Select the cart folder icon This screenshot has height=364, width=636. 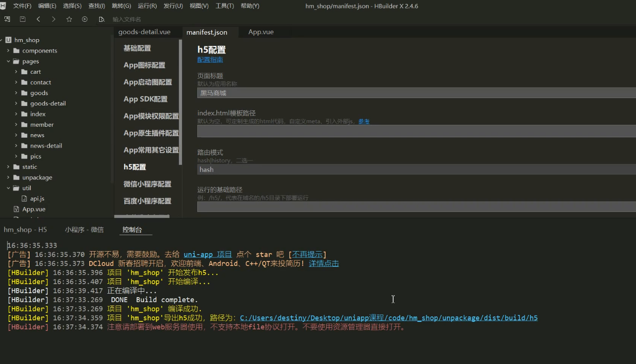coord(24,72)
